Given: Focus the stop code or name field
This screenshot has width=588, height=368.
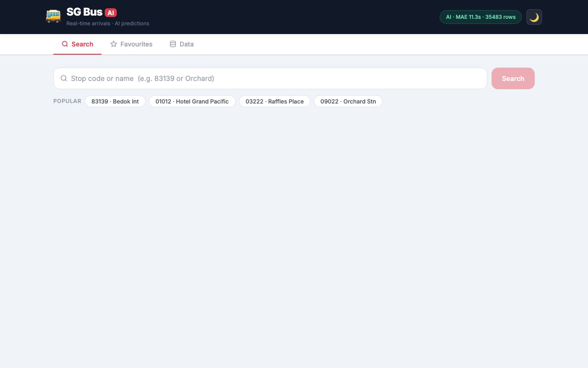Looking at the screenshot, I should (x=276, y=79).
